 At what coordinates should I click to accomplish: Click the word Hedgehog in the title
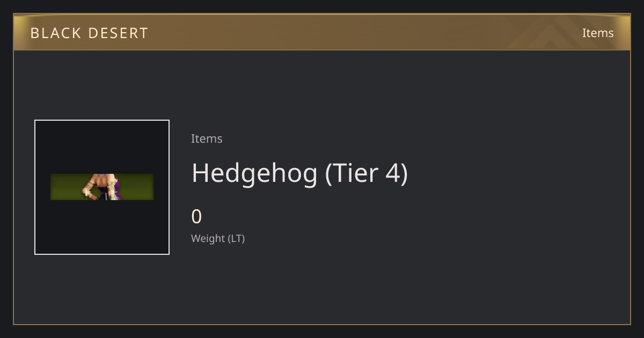coord(255,173)
